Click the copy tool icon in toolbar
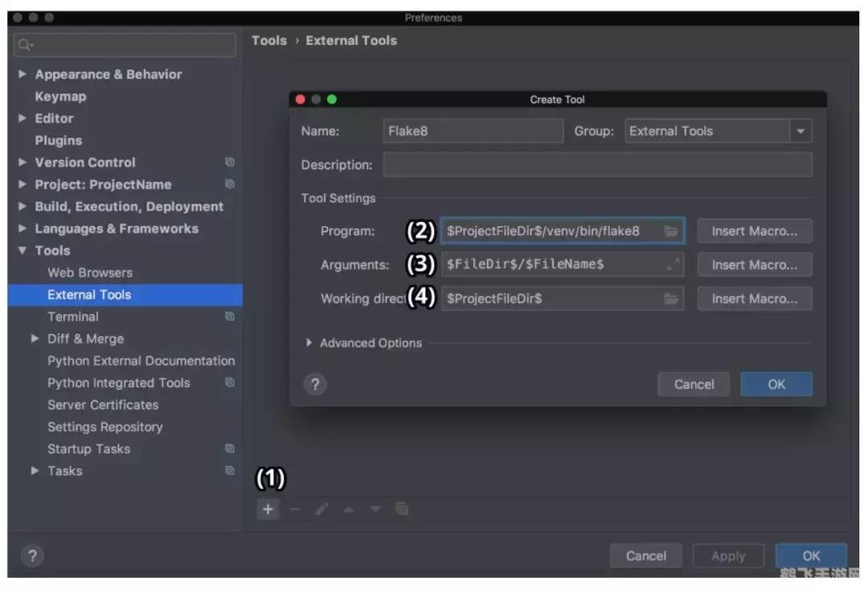Image resolution: width=868 pixels, height=590 pixels. [x=402, y=509]
